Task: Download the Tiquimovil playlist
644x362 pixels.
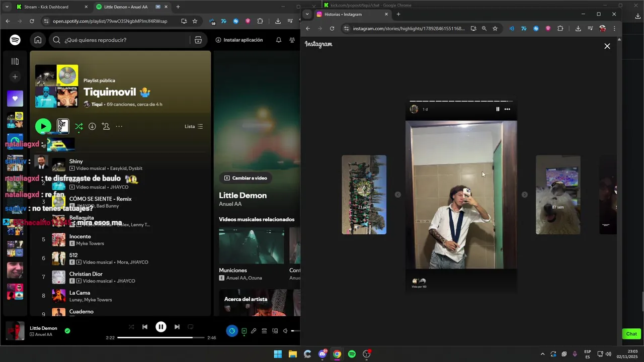Action: pyautogui.click(x=92, y=126)
